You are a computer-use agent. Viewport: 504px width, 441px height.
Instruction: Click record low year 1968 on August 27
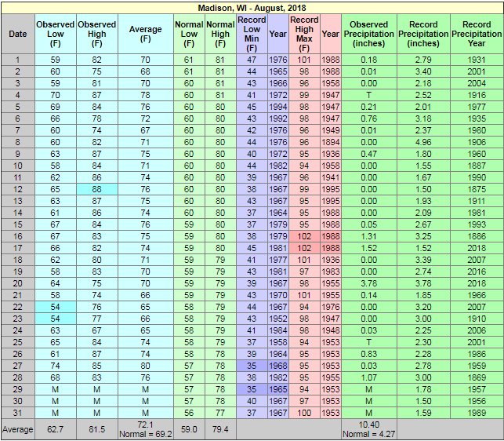tap(278, 366)
